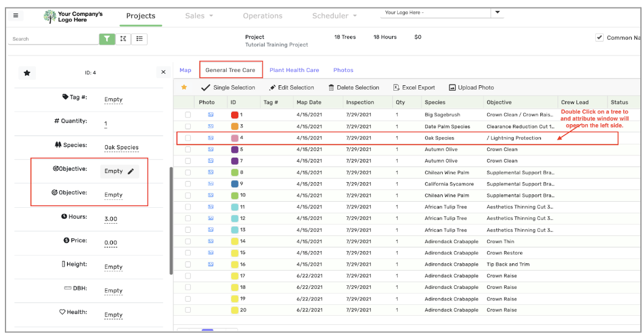Switch to Plant Health Care tab
This screenshot has width=644, height=334.
[294, 70]
